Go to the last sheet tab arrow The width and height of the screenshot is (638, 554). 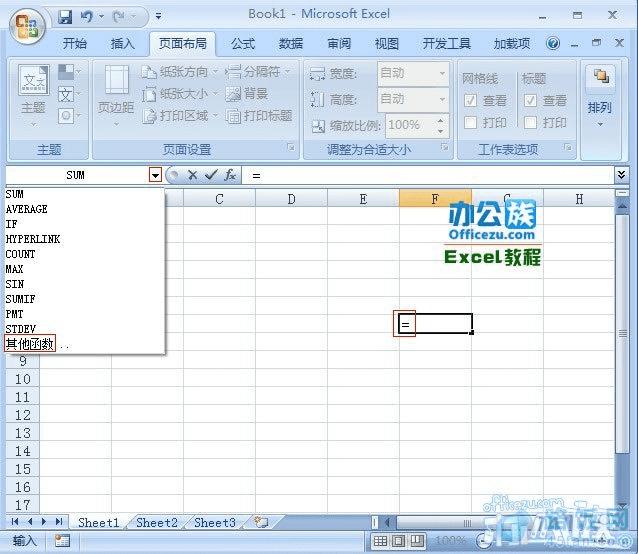tap(59, 521)
